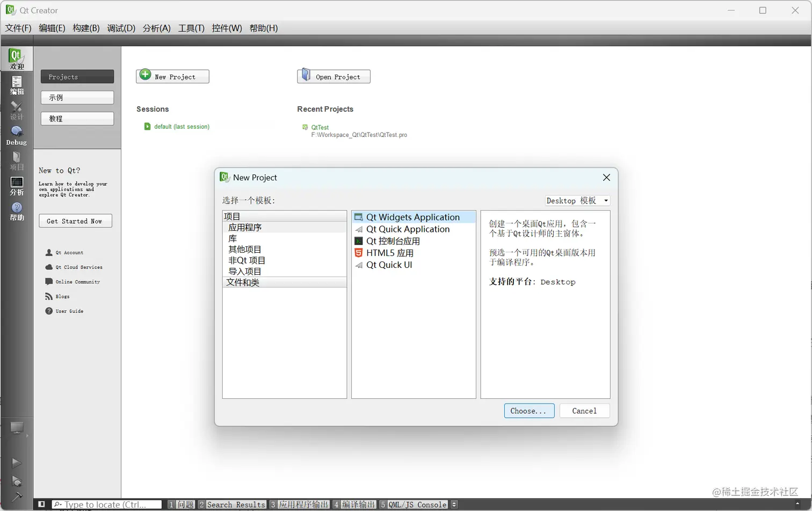This screenshot has width=812, height=511.
Task: Open the Analyze (分析) mode
Action: coord(17,186)
